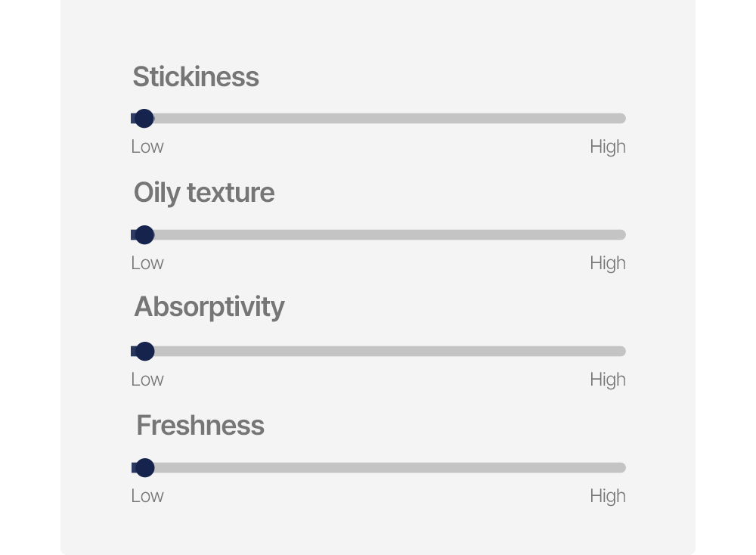756x555 pixels.
Task: Click the Low label under Absorptivity
Action: point(147,380)
